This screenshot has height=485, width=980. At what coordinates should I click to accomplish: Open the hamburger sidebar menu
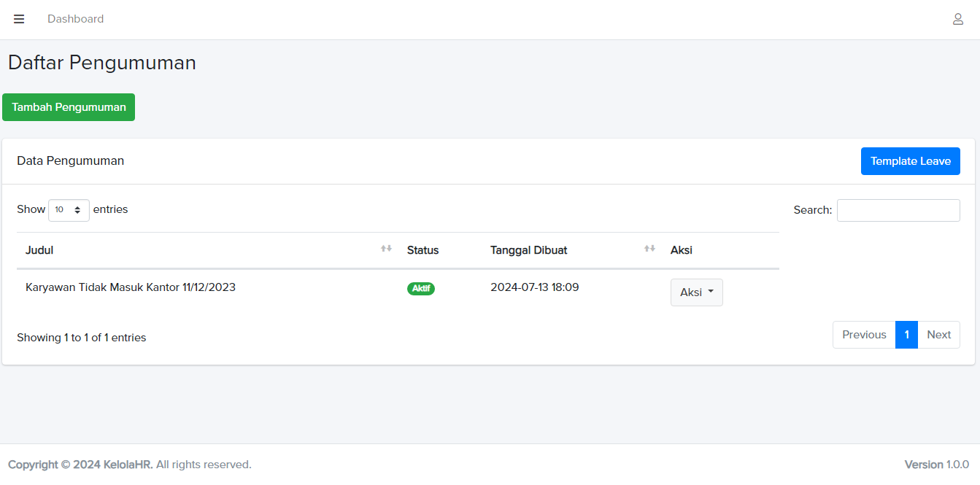coord(19,19)
